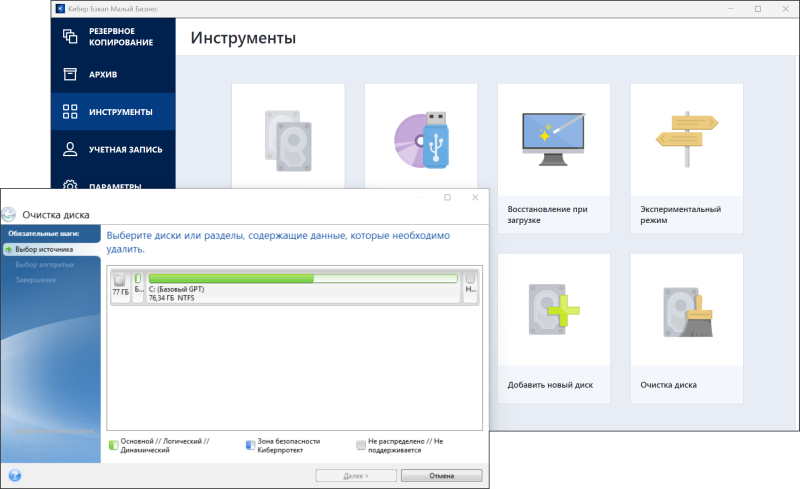Select the small partition before C:
The height and width of the screenshot is (489, 800).
(x=139, y=286)
